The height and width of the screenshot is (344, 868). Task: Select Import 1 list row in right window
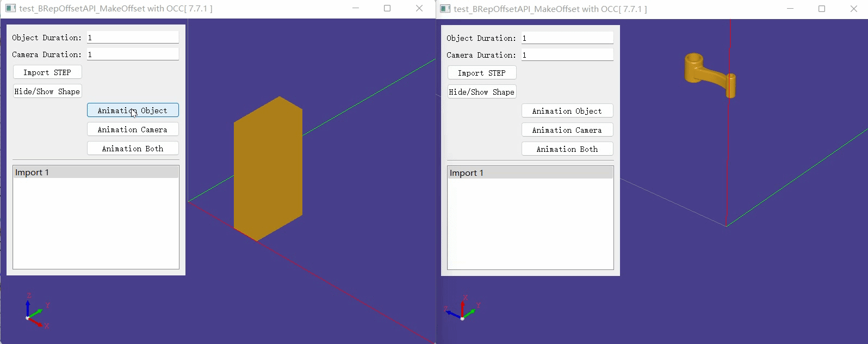tap(530, 173)
